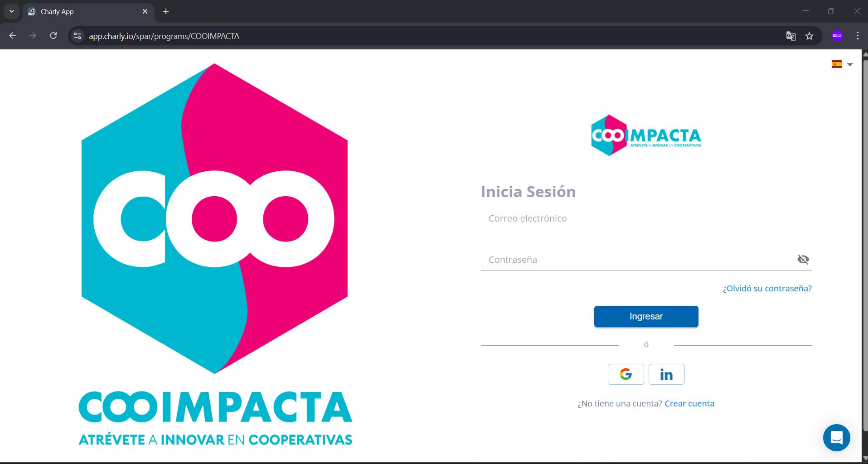
Task: Sign in with Google icon button
Action: [626, 374]
